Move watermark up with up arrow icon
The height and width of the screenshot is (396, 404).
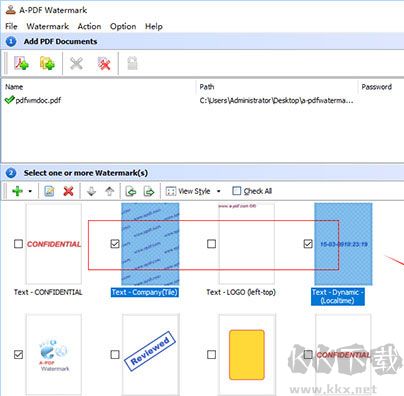[110, 191]
